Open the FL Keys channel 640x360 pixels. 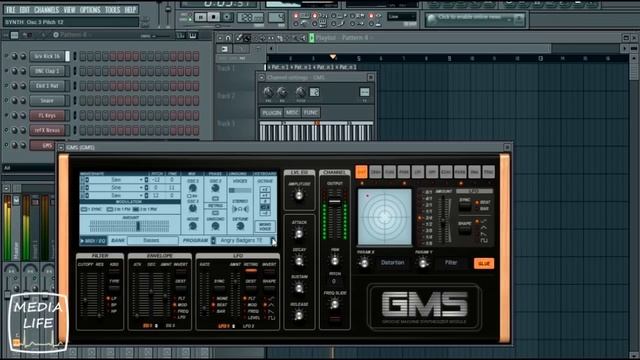pyautogui.click(x=47, y=116)
